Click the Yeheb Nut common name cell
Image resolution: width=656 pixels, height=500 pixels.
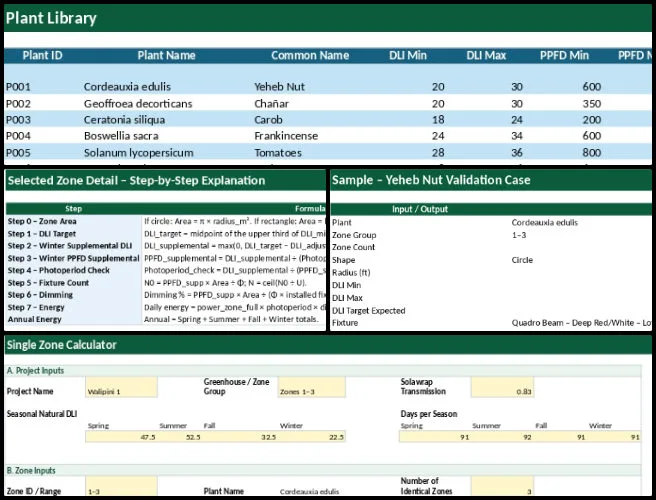coord(279,87)
